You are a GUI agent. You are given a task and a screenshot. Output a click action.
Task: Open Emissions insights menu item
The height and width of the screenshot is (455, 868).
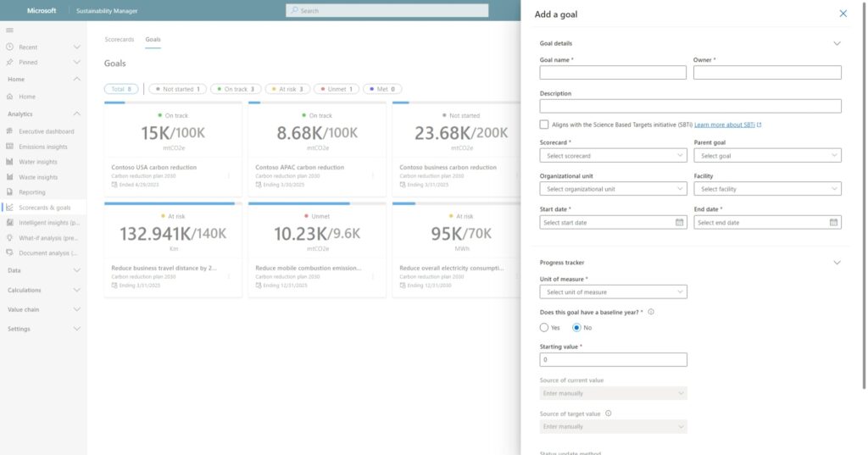coord(43,147)
